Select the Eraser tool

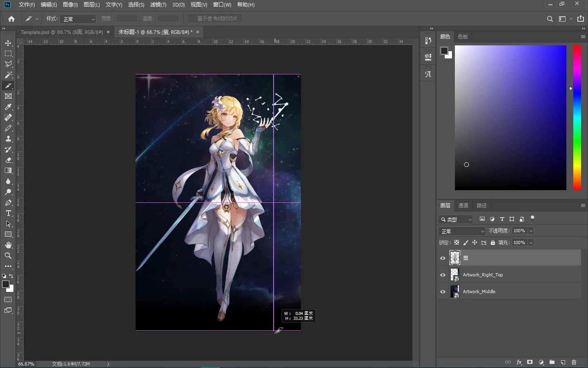tap(8, 160)
